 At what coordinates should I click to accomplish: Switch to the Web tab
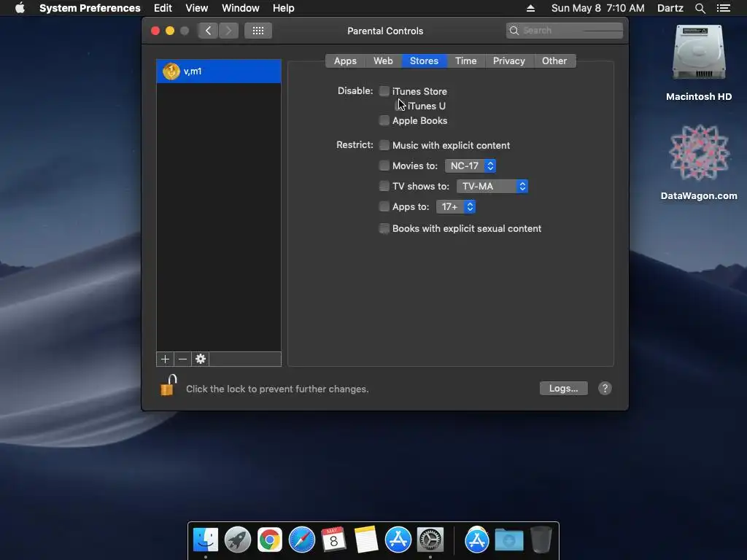[383, 61]
